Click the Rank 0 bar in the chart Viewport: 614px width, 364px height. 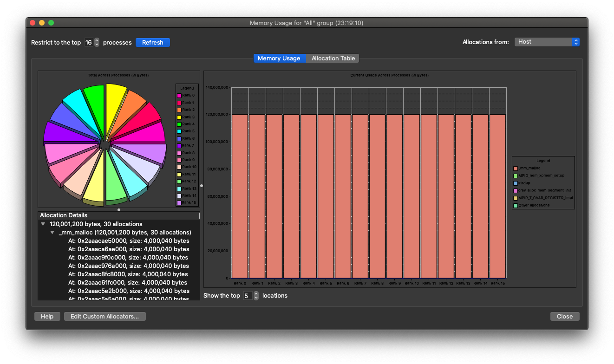point(239,195)
